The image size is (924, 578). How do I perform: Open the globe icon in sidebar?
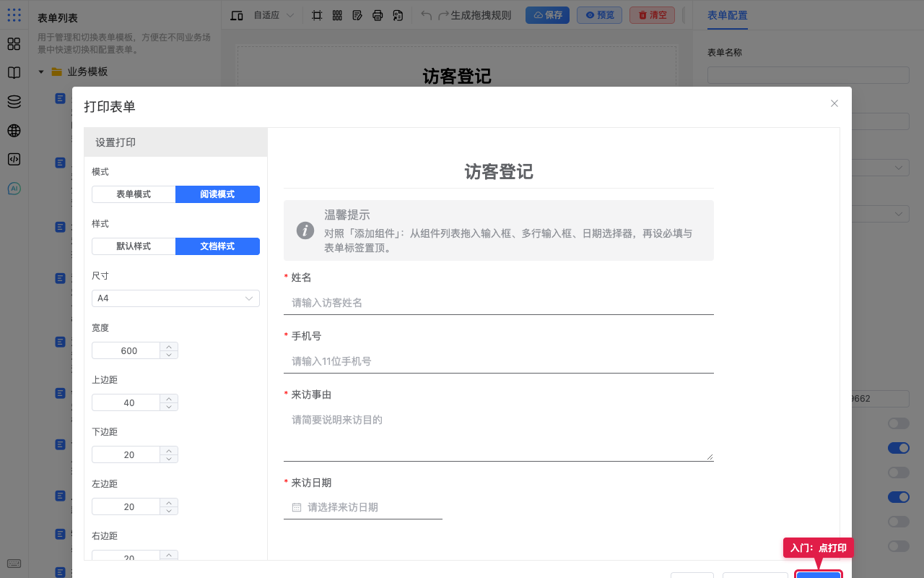14,131
